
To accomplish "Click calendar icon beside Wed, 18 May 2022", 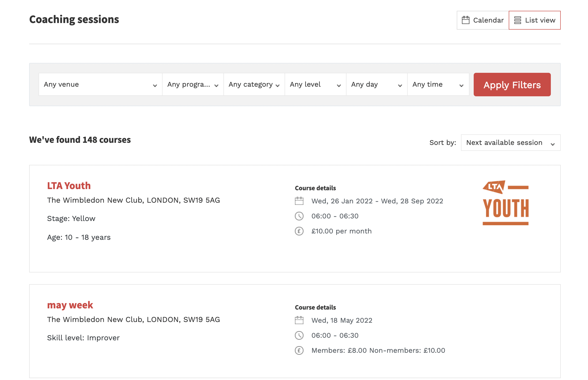I will 299,320.
